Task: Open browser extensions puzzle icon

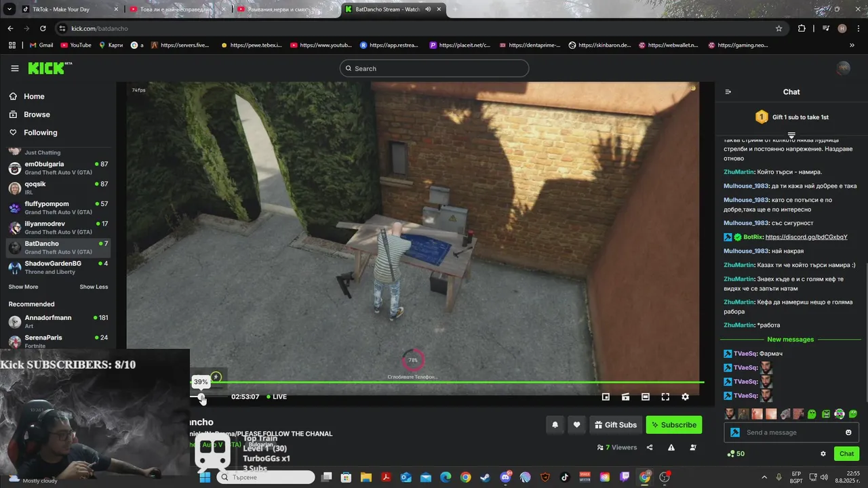Action: (802, 28)
